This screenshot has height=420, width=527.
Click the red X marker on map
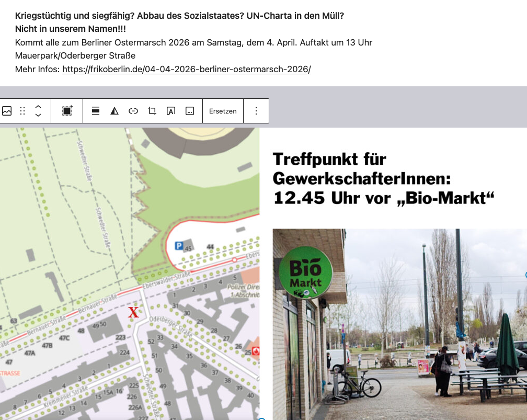tap(134, 313)
